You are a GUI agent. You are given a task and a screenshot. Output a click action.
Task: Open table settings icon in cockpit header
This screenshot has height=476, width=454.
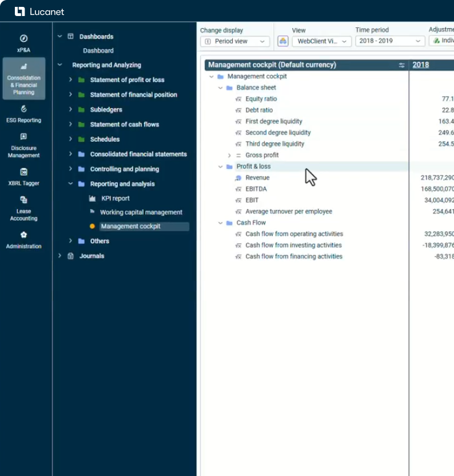pyautogui.click(x=401, y=65)
